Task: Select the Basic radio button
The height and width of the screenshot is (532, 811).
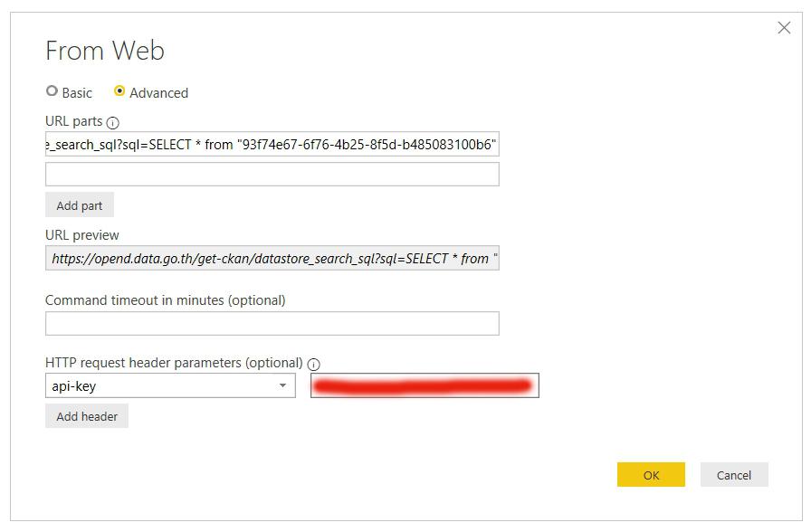Action: (x=52, y=92)
